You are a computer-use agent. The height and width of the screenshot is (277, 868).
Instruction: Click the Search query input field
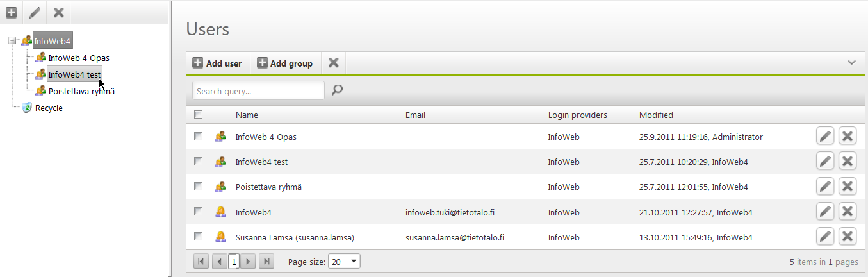point(258,90)
